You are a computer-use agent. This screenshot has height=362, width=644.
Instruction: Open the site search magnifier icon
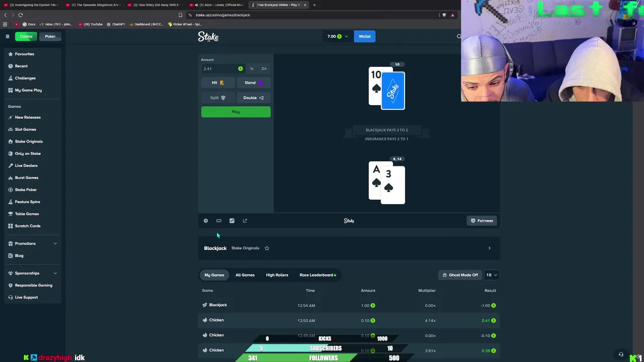pos(458,36)
